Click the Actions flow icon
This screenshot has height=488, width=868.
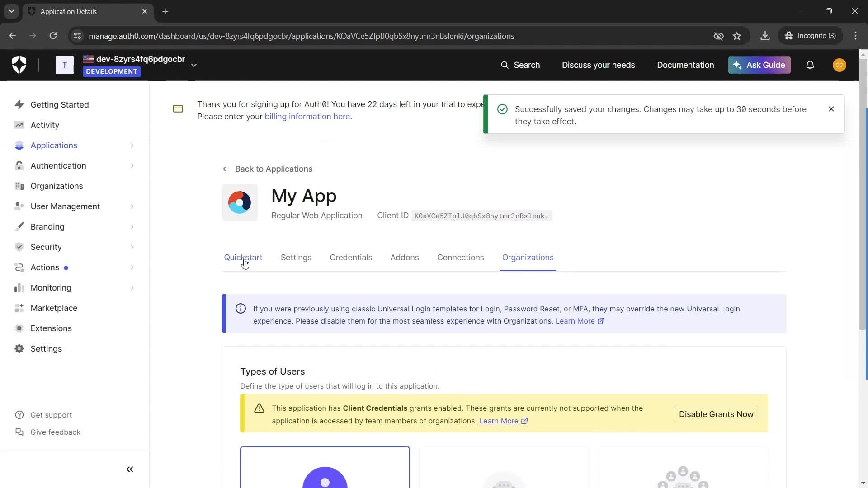[19, 267]
